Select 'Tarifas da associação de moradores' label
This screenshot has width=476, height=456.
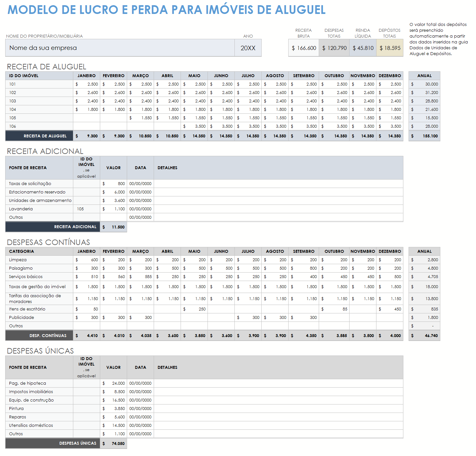(39, 299)
